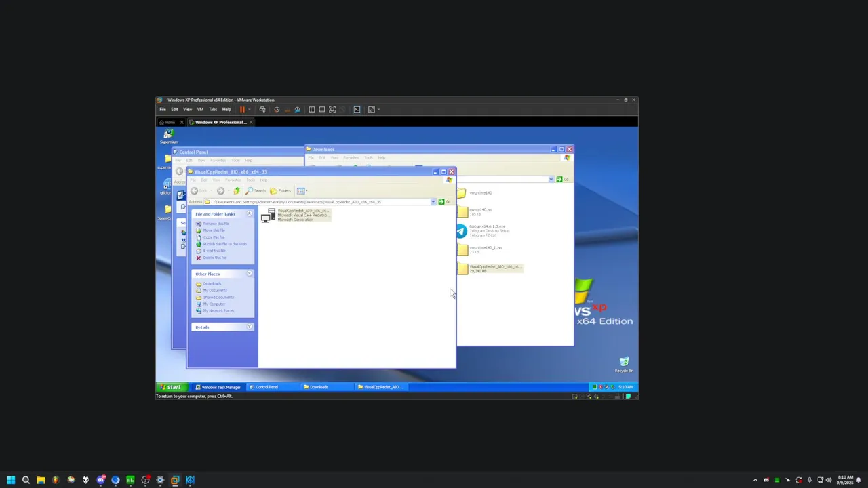This screenshot has height=488, width=868.
Task: Open the VMware View menu
Action: 187,109
